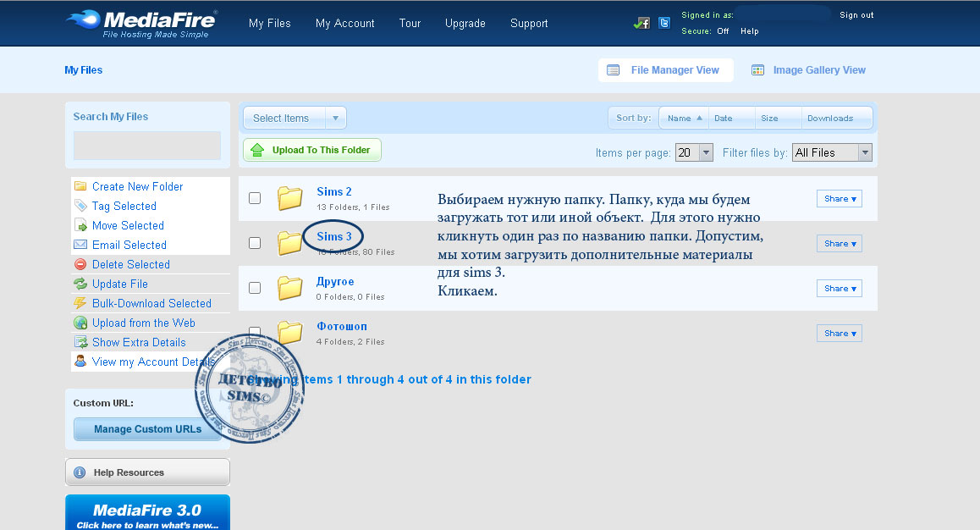Screen dimensions: 980x530
Task: Click the Bulk-Download lightning icon
Action: [x=80, y=303]
